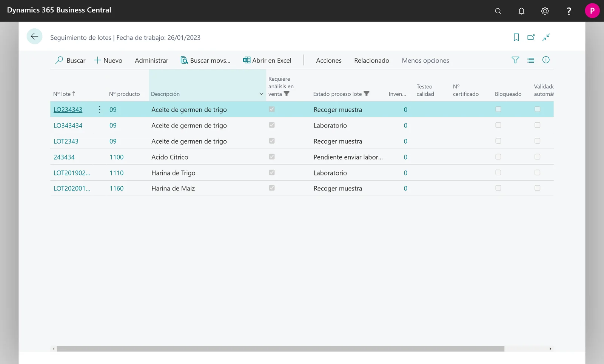Click the bookmark page icon

pos(516,37)
